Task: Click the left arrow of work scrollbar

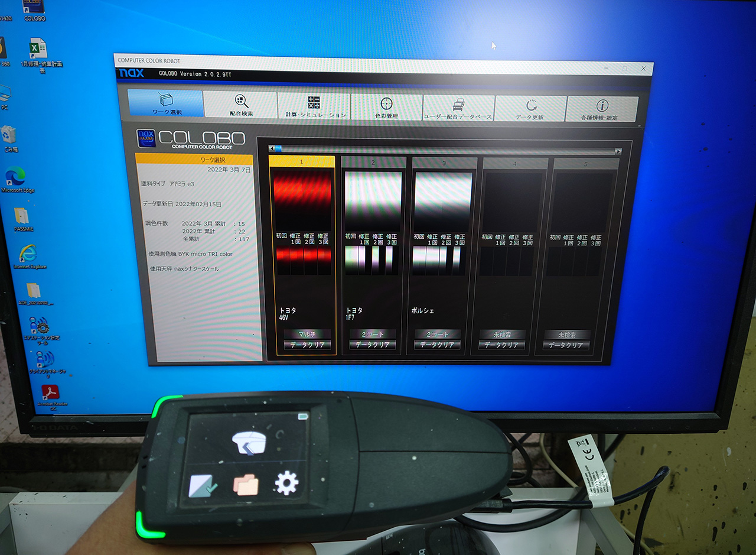Action: [271, 150]
